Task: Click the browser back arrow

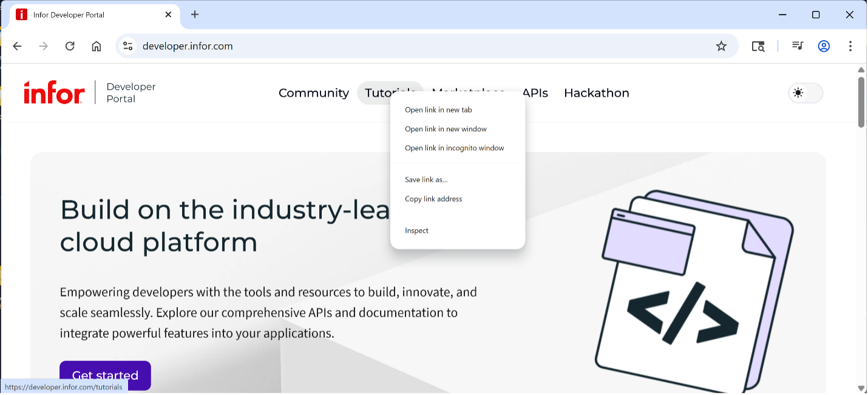Action: (x=17, y=46)
